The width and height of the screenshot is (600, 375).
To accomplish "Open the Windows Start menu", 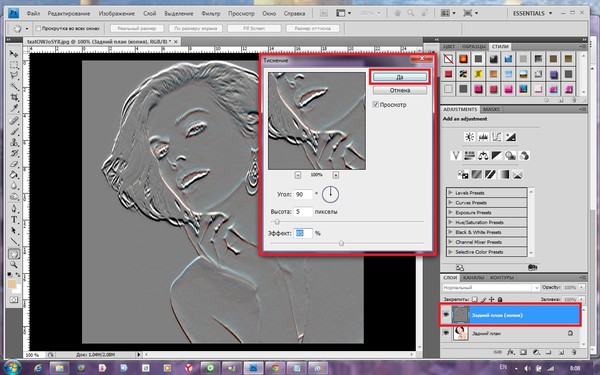I will pos(13,368).
